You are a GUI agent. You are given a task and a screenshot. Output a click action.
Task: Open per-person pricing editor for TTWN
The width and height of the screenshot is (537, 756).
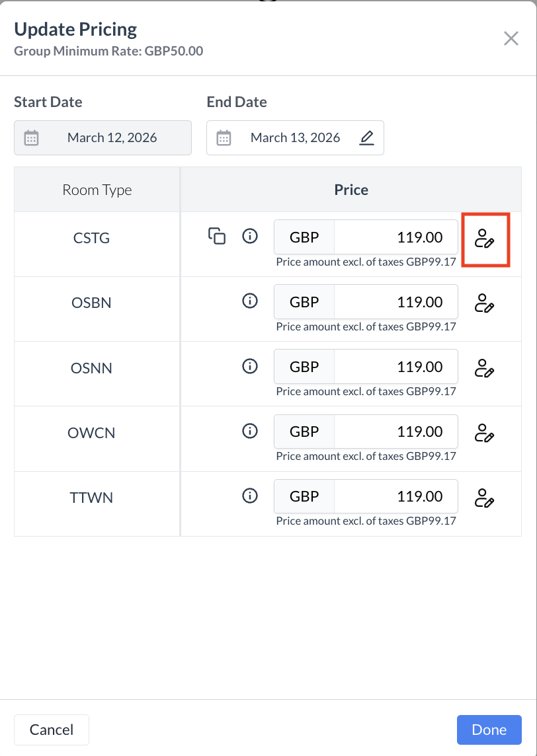[x=485, y=498]
